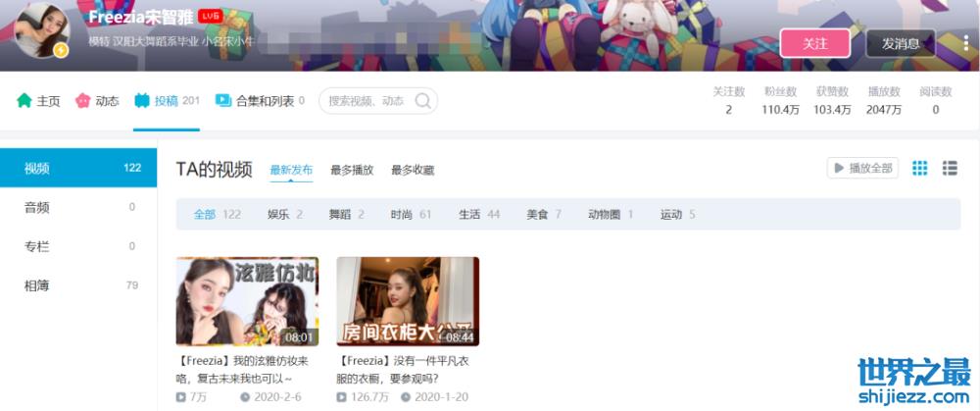Open 合集和列表 collections tab
Screen dimensions: 980x411
pos(260,101)
